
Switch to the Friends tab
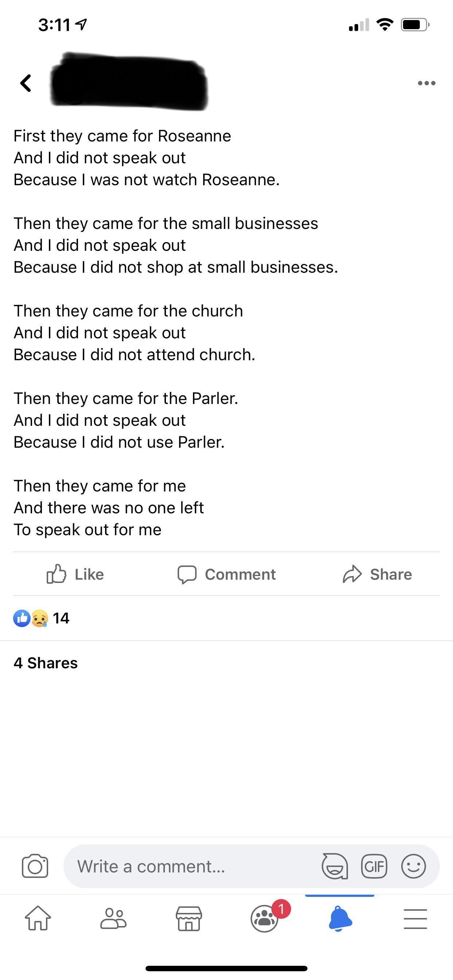click(x=113, y=918)
